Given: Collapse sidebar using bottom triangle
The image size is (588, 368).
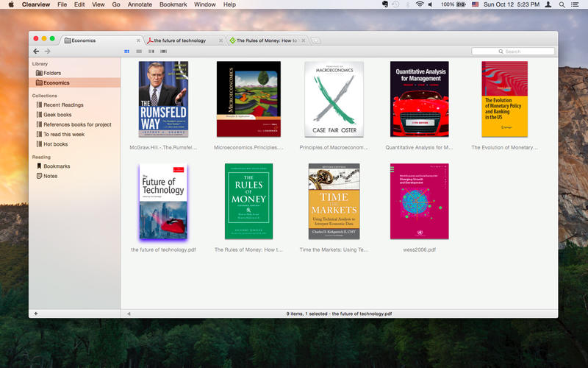Looking at the screenshot, I should click(129, 314).
